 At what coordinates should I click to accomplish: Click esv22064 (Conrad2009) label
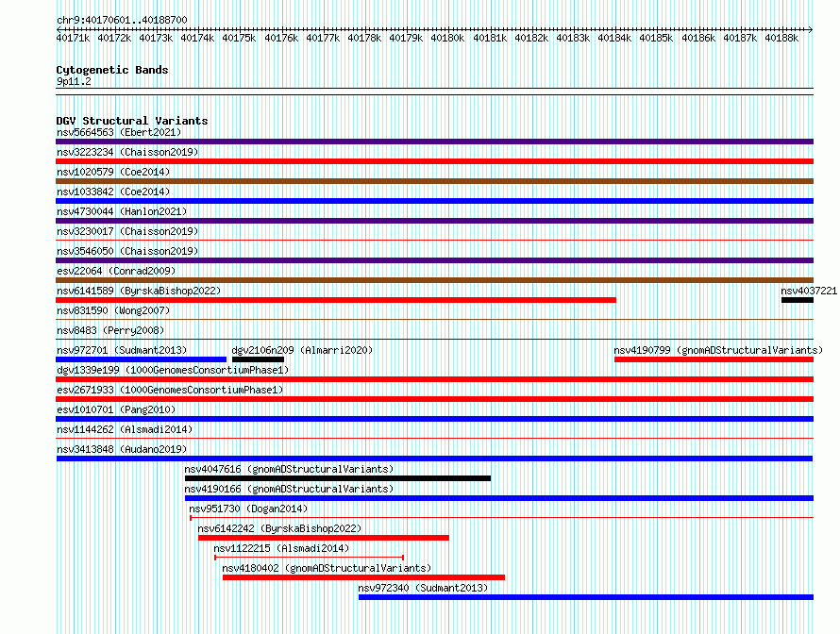click(x=116, y=271)
